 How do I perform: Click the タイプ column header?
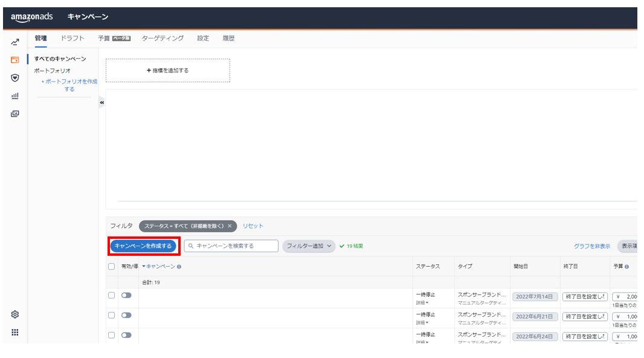pos(465,266)
